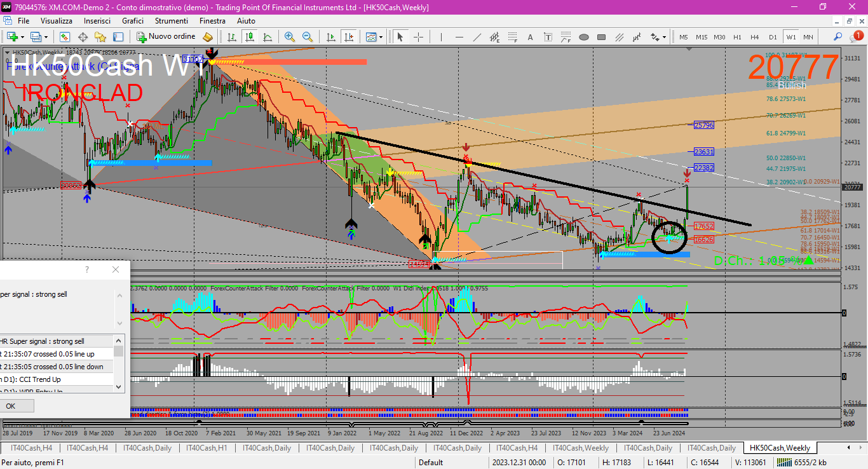Switch timeframe to H1

(x=737, y=37)
